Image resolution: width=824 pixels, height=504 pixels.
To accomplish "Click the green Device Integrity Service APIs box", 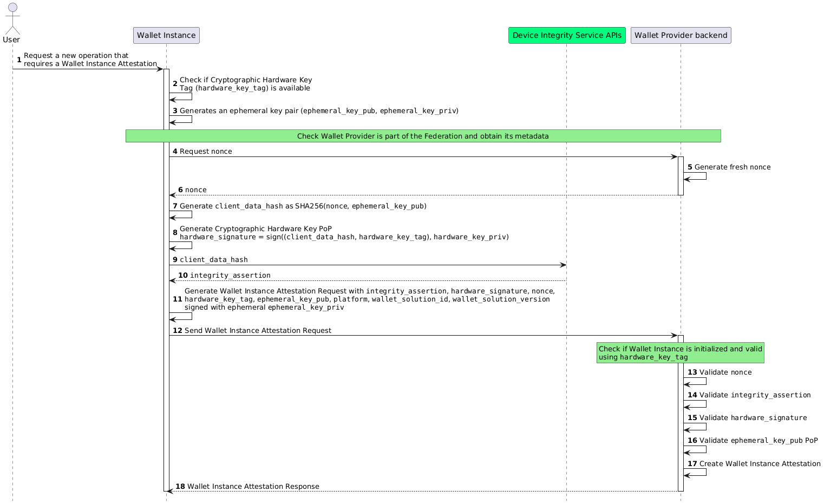I will click(x=567, y=35).
